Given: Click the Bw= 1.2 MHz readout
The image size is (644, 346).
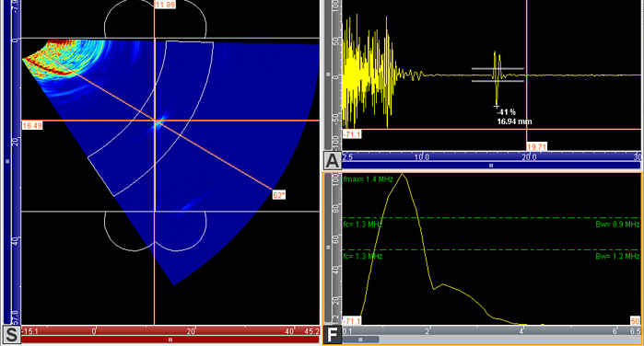Looking at the screenshot, I should click(x=617, y=257).
